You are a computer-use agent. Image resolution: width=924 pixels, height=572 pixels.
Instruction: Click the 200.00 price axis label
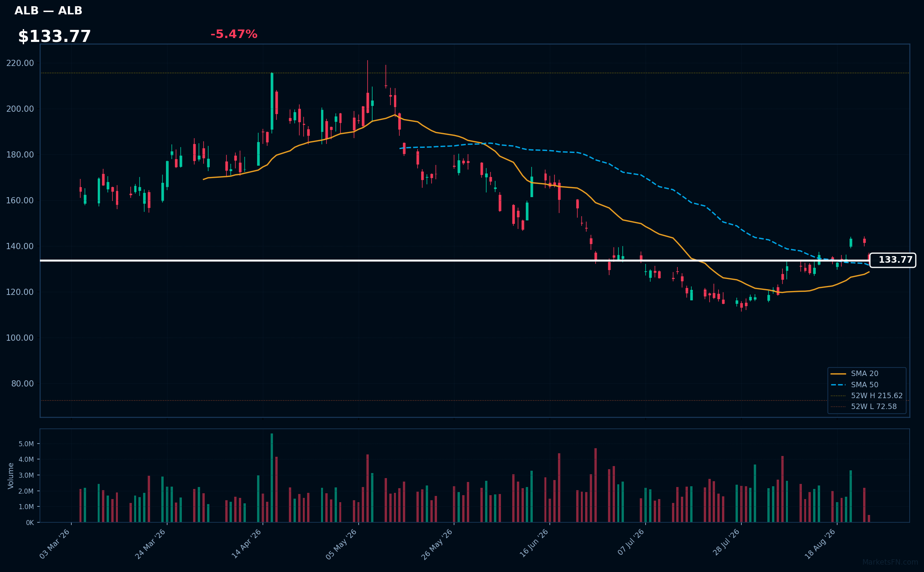pos(20,109)
